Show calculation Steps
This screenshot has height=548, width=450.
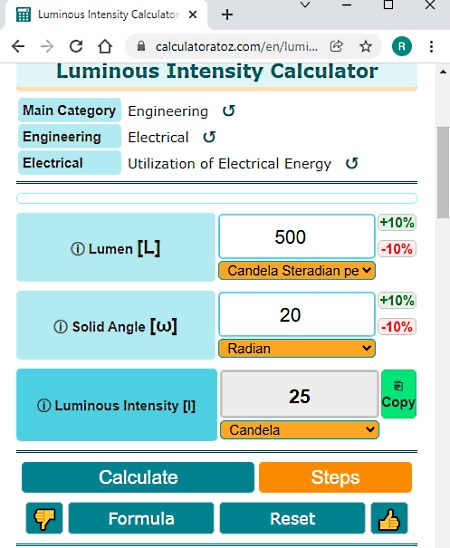(335, 477)
